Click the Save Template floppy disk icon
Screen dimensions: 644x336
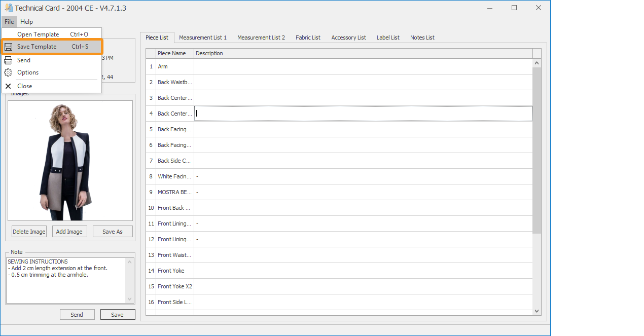pos(8,47)
